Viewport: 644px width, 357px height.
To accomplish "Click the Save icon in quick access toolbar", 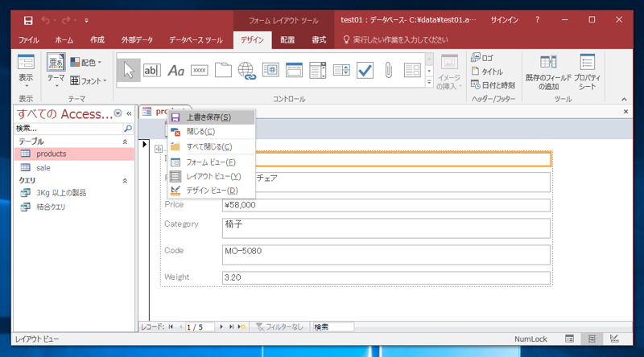I will click(x=28, y=20).
